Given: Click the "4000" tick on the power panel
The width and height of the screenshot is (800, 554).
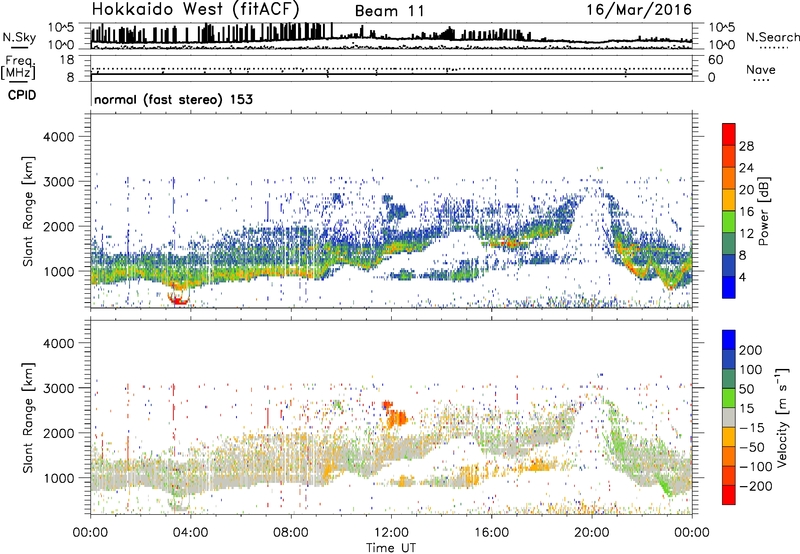Looking at the screenshot, I should (x=59, y=137).
